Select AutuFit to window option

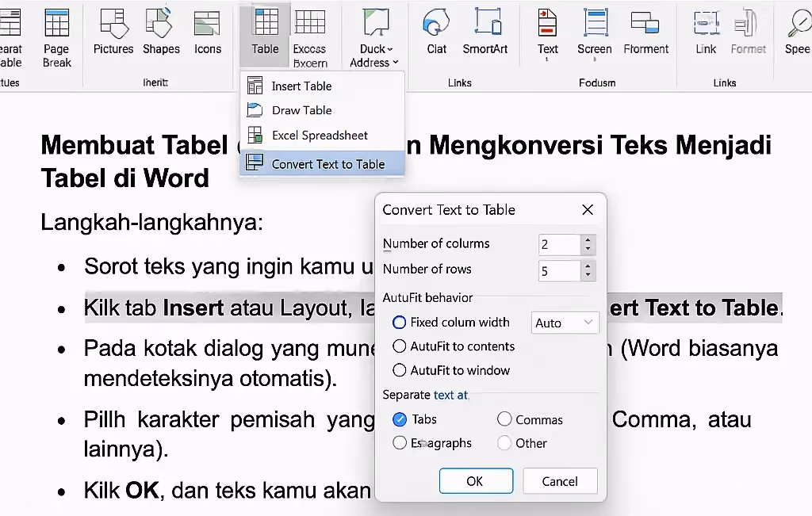400,371
